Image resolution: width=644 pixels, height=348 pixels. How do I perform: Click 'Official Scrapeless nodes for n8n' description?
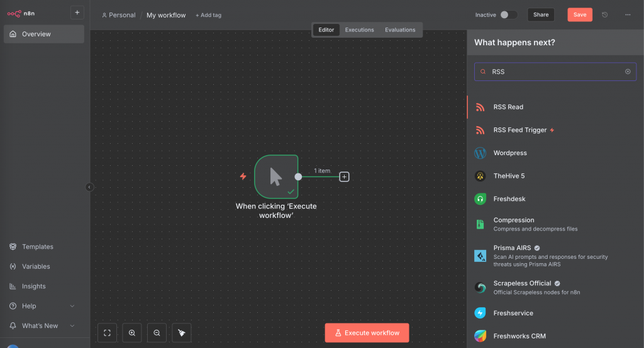coord(536,292)
